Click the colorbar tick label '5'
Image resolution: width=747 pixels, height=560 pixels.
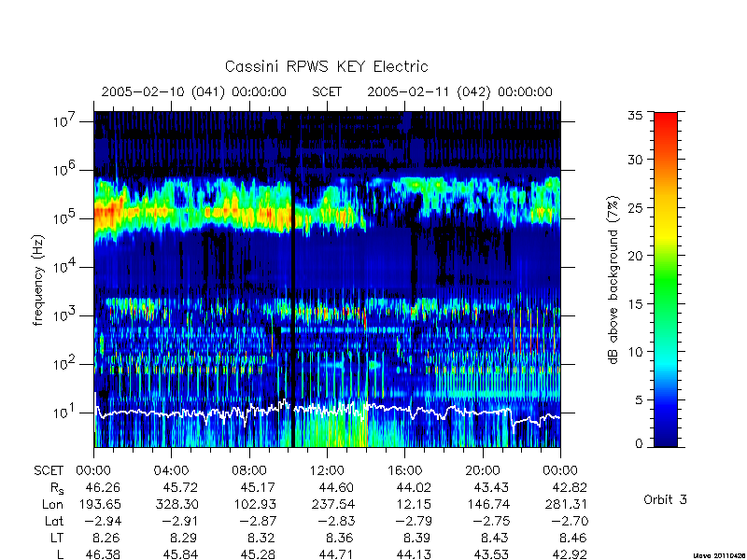pos(638,400)
